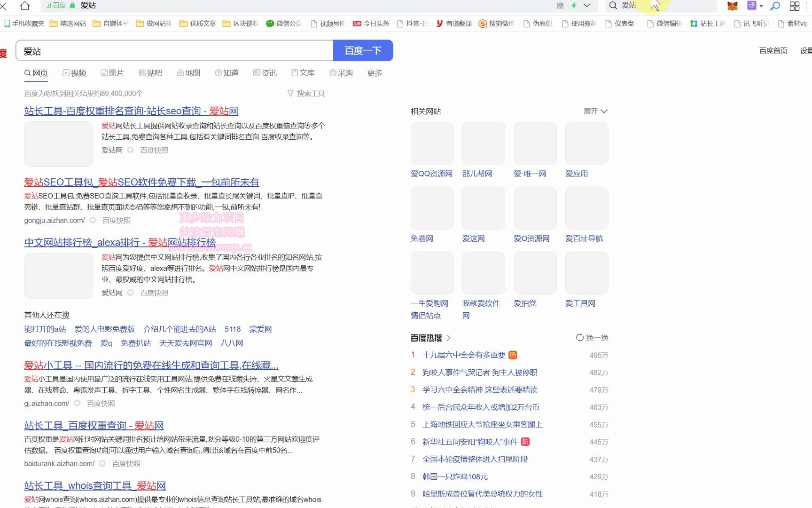
Task: Open result 中文网站排行榜_alexa排行
Action: (120, 242)
